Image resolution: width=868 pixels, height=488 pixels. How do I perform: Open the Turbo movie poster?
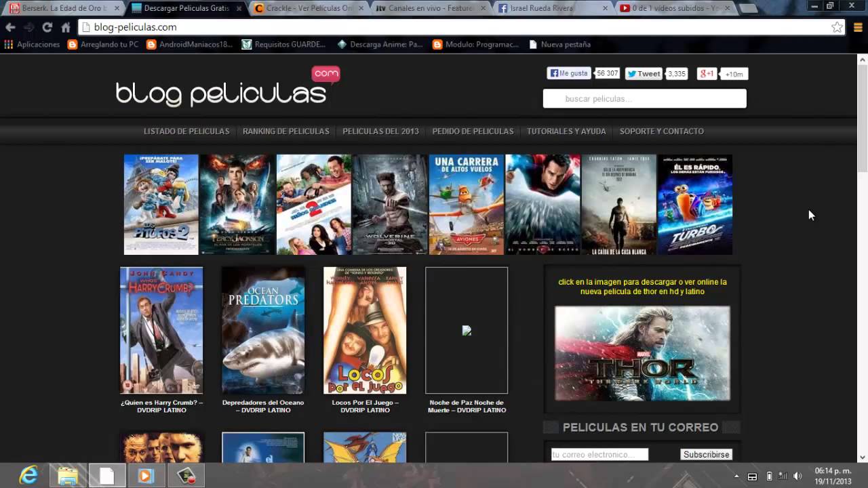(x=695, y=205)
